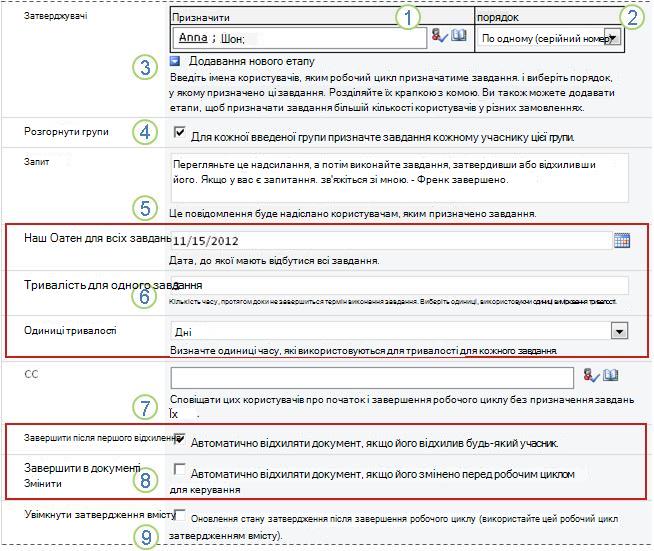Screen dimensions: 654x551
Task: Click the Тривалість для одного завдання field
Action: click(400, 285)
